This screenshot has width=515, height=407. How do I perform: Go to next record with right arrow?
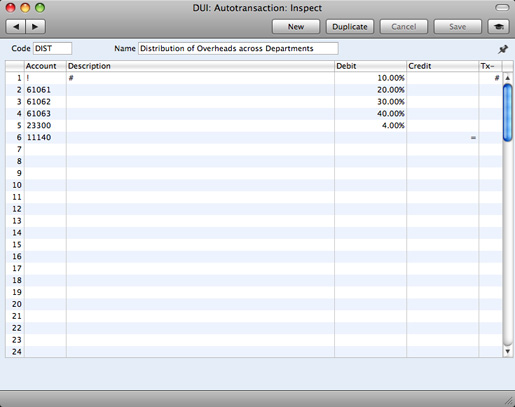[x=35, y=27]
